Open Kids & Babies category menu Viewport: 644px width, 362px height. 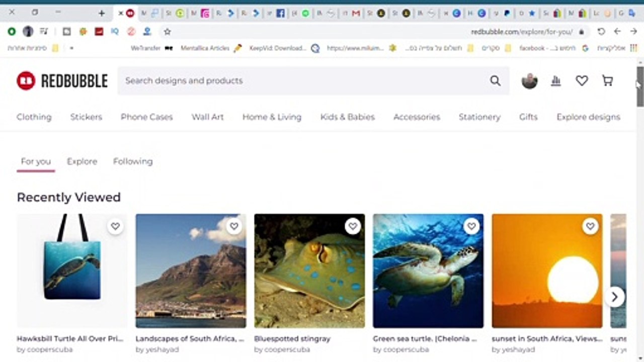pyautogui.click(x=347, y=117)
